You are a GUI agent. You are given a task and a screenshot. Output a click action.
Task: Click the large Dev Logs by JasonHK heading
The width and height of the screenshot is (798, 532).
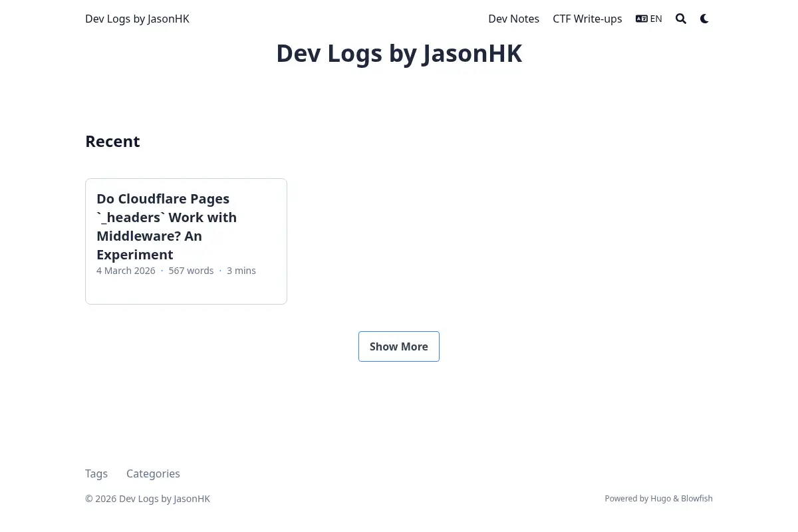(399, 53)
